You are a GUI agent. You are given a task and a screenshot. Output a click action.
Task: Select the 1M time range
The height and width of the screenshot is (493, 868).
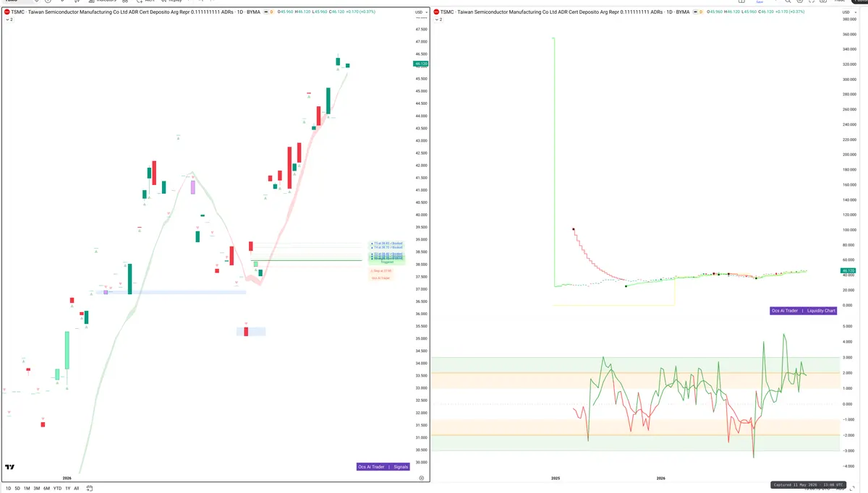27,489
